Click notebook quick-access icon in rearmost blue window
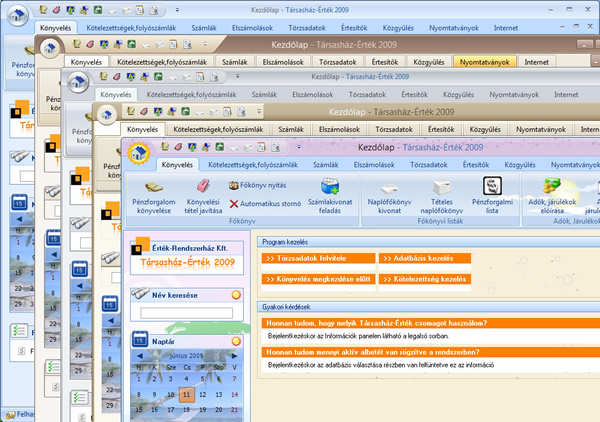The height and width of the screenshot is (422, 600). click(x=43, y=10)
